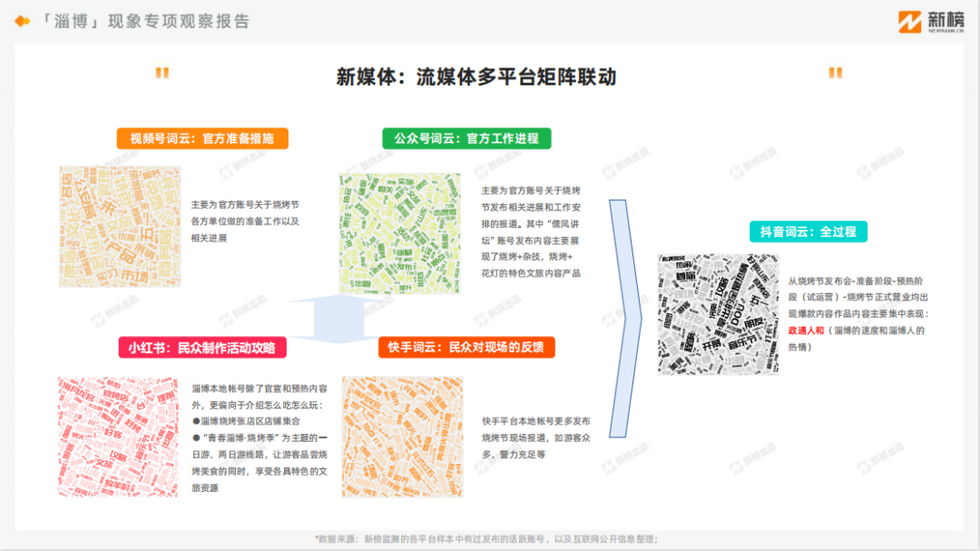Select the 快手词云：民众对现场的反馈 label
Image resolution: width=980 pixels, height=551 pixels.
[x=466, y=347]
